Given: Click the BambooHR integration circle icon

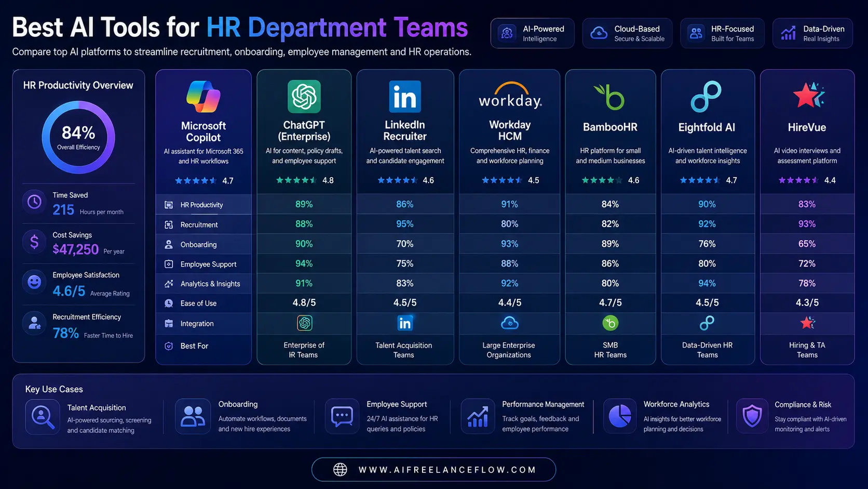Looking at the screenshot, I should [x=611, y=323].
